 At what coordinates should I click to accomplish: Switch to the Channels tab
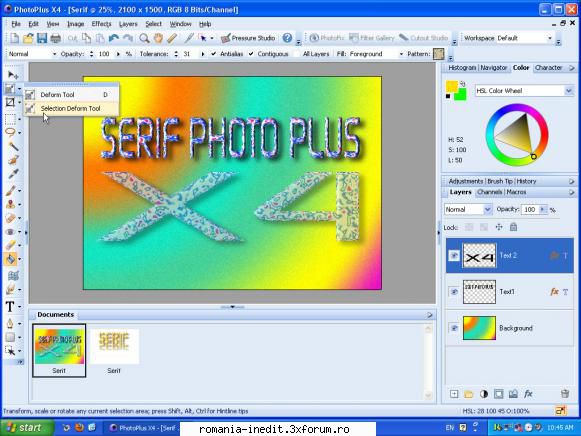coord(489,192)
